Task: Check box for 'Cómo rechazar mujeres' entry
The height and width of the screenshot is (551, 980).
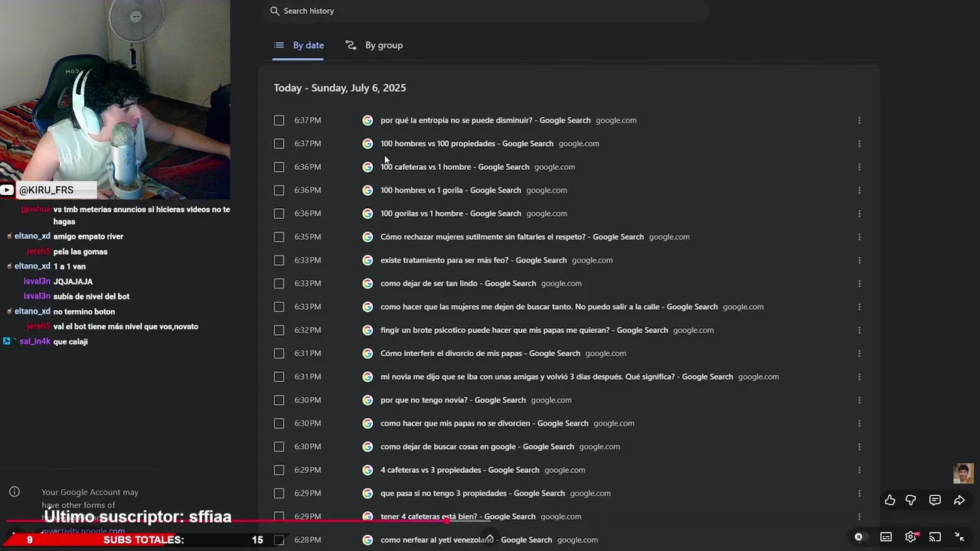Action: pos(279,236)
